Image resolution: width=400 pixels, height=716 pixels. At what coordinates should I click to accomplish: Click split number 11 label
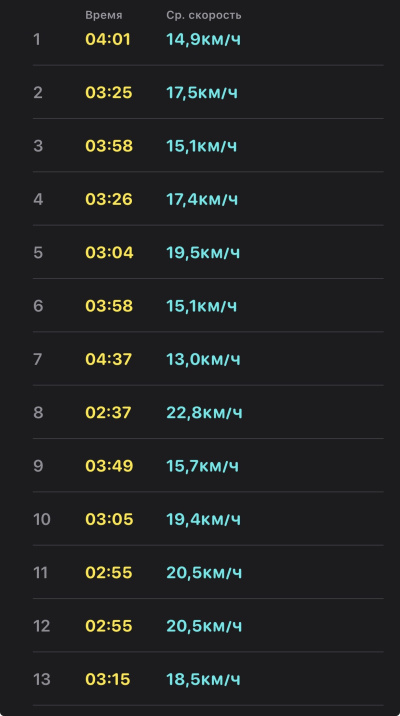coord(41,573)
